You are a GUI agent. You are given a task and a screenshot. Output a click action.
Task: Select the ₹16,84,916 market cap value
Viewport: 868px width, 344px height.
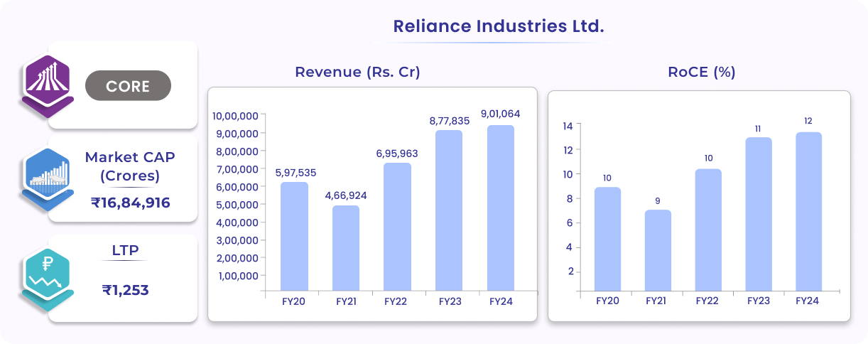click(x=131, y=203)
